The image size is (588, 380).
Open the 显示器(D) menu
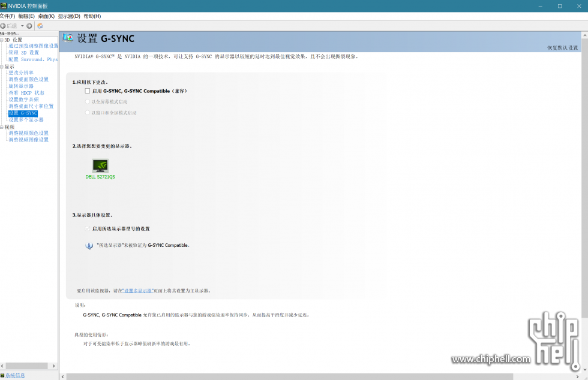coord(69,16)
